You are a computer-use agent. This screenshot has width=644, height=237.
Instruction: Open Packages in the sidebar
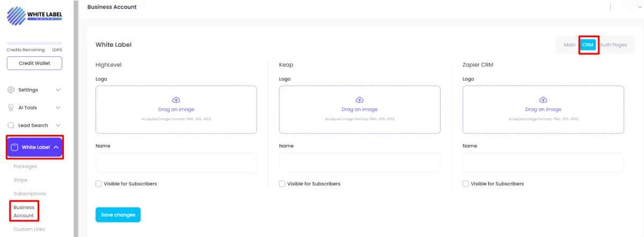click(25, 166)
